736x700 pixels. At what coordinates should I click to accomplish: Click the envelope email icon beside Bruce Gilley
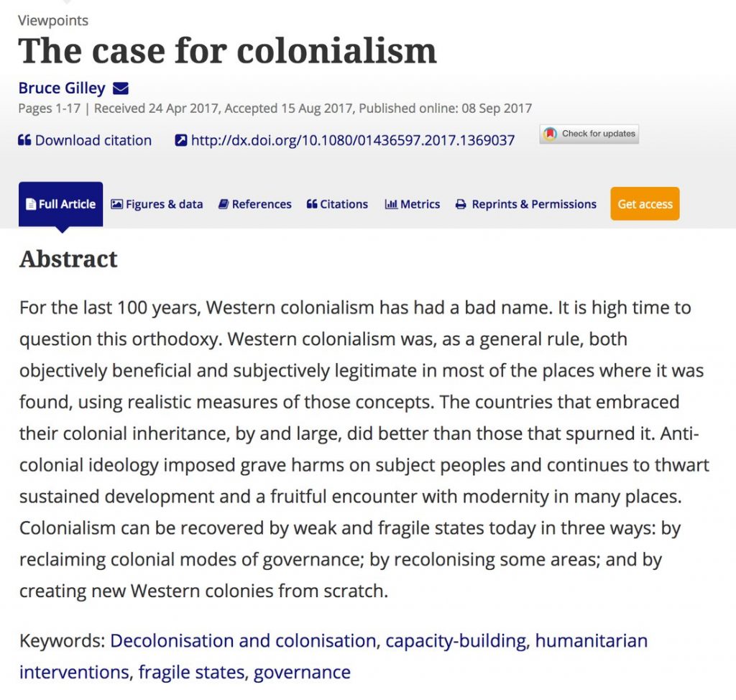tap(121, 88)
